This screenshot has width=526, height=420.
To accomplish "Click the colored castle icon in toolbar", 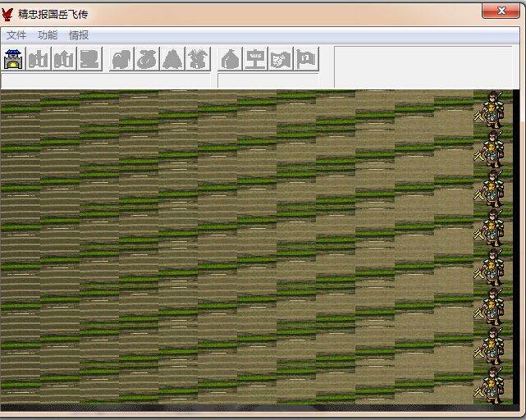I will pos(14,59).
